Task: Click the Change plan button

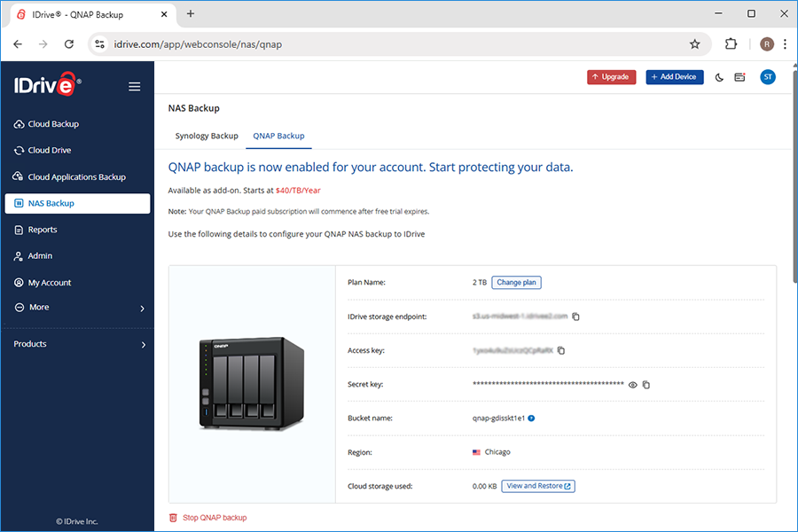Action: coord(516,283)
